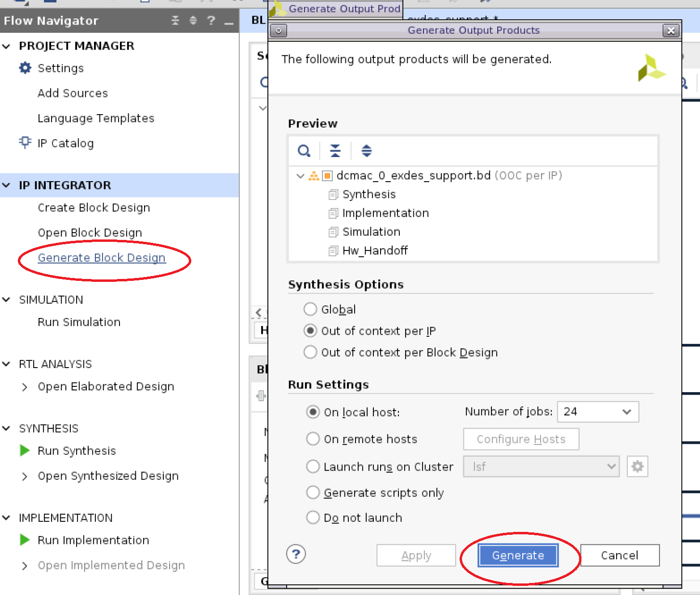Open the IP Catalog
Screen dimensions: 700x595
pos(66,143)
